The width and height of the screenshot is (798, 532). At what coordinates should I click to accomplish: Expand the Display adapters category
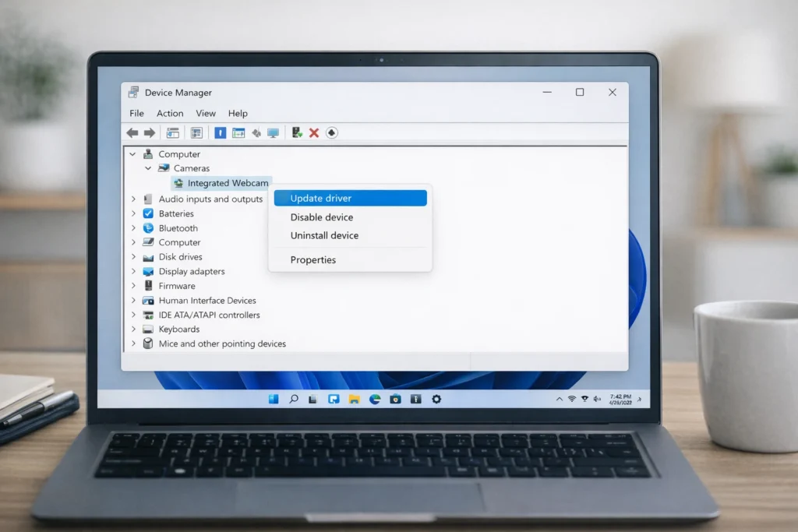click(x=133, y=272)
